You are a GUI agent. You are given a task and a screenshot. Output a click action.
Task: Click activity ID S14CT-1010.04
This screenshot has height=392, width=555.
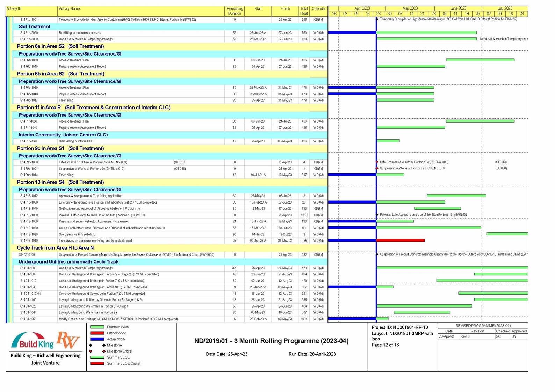click(x=30, y=294)
